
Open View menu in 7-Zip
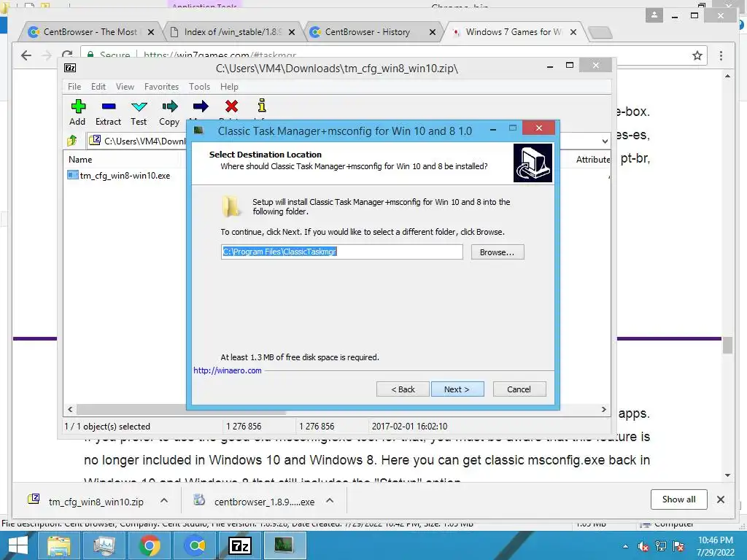tap(125, 87)
